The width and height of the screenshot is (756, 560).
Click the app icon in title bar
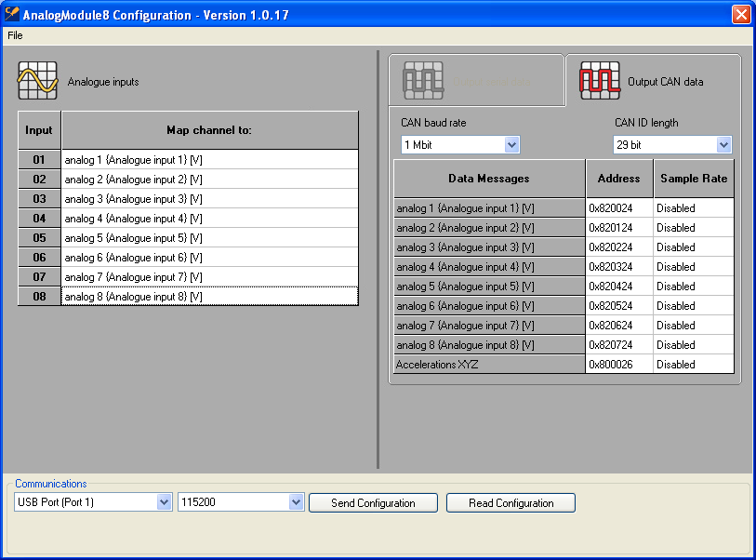coord(12,15)
